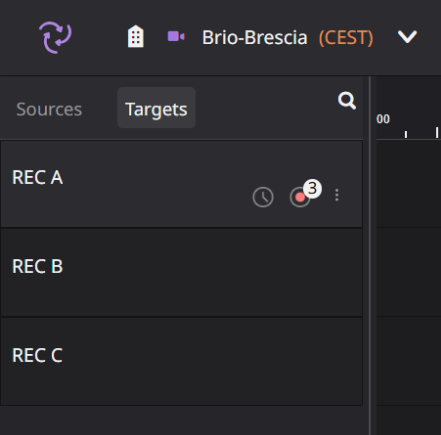
Task: Open the search magnifier icon
Action: (x=347, y=101)
